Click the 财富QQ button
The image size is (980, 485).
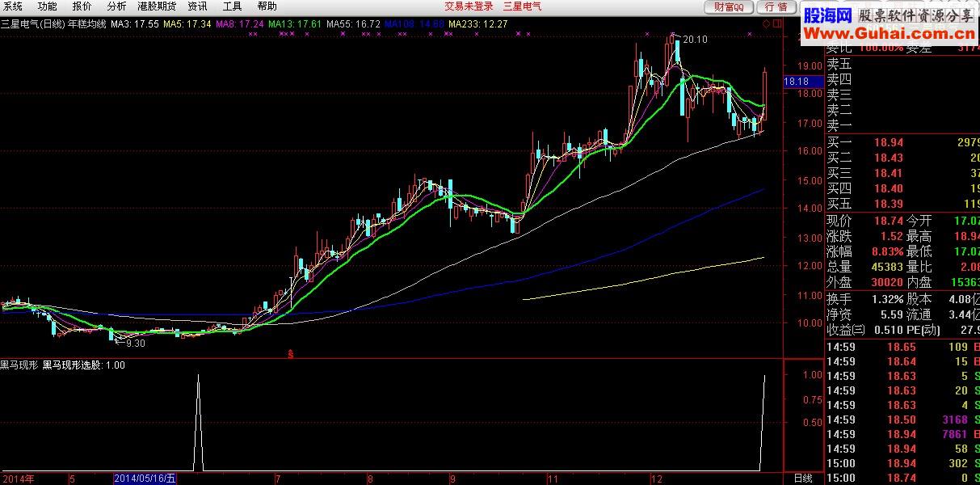729,7
